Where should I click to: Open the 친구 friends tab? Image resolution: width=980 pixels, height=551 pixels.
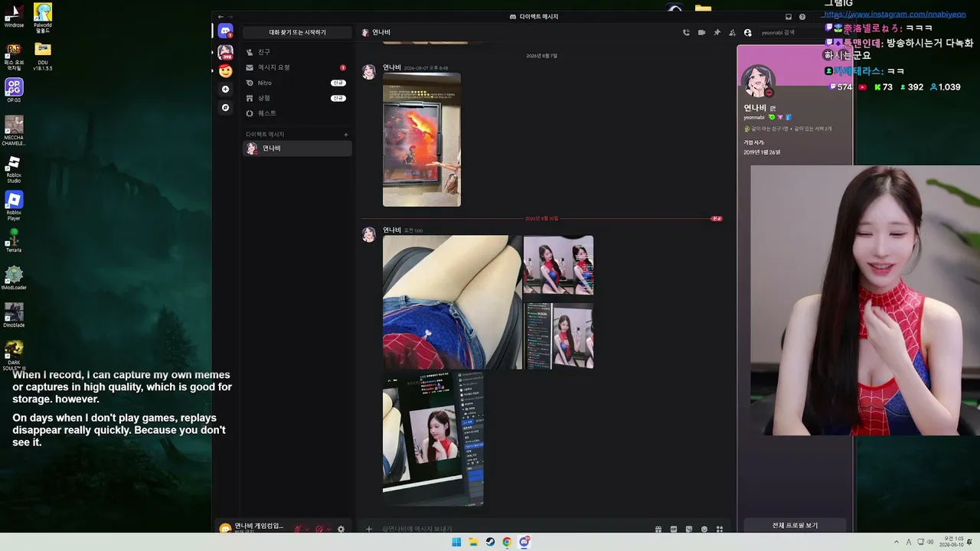297,52
